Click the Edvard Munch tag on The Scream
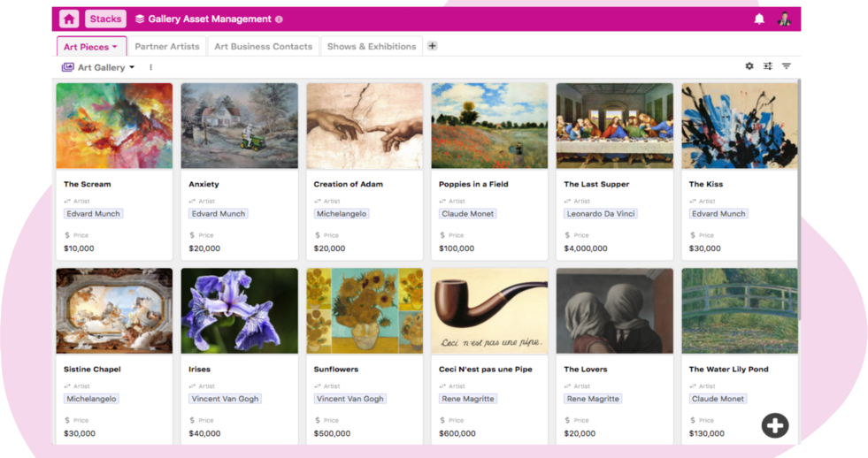 click(93, 213)
